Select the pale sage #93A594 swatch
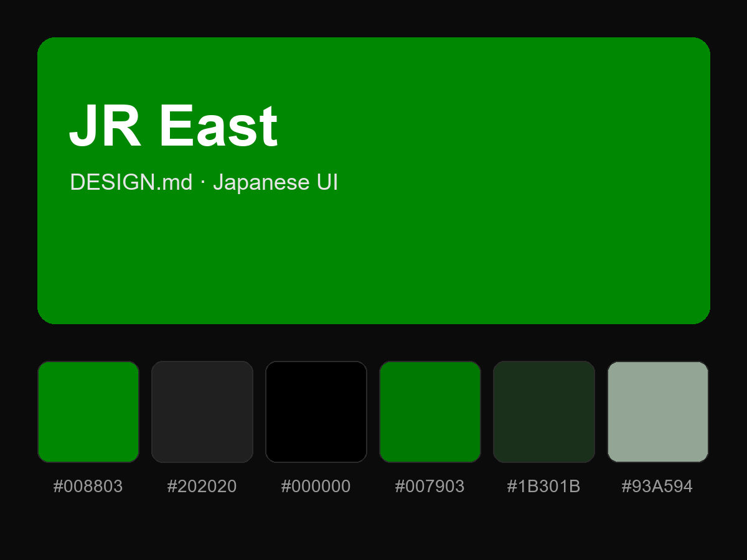Image resolution: width=747 pixels, height=560 pixels. pos(658,412)
